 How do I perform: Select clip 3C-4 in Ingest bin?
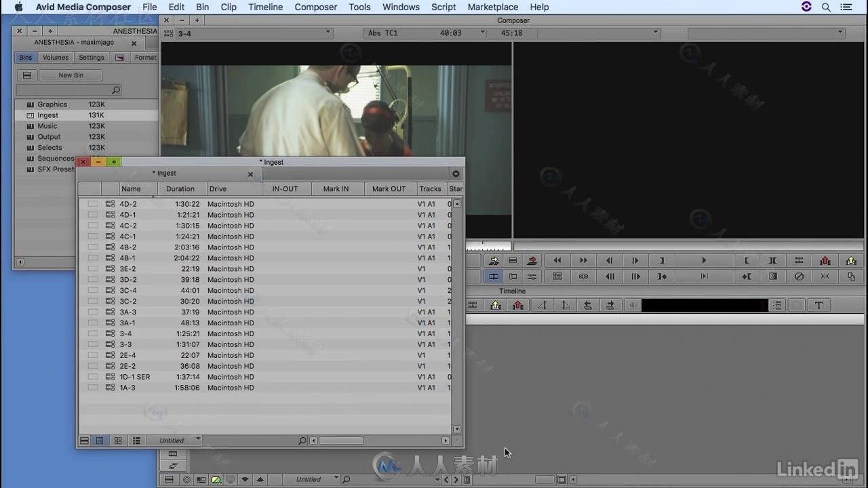click(127, 290)
